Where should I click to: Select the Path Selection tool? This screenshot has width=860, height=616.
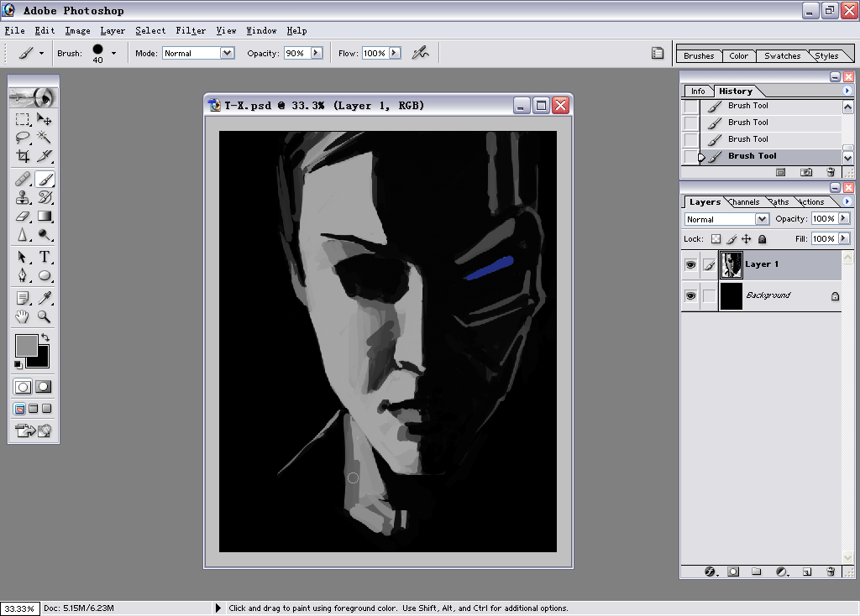23,257
